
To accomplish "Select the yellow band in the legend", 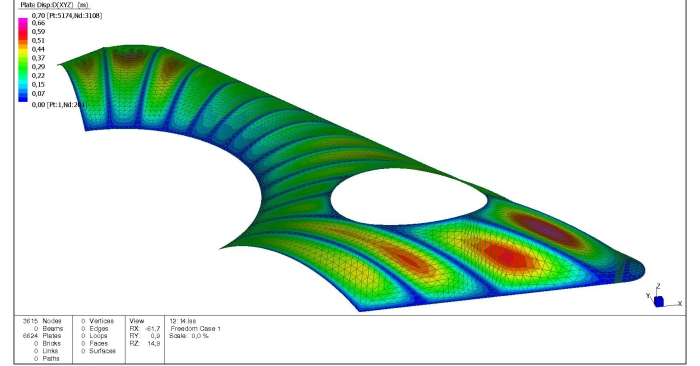I will 23,52.
